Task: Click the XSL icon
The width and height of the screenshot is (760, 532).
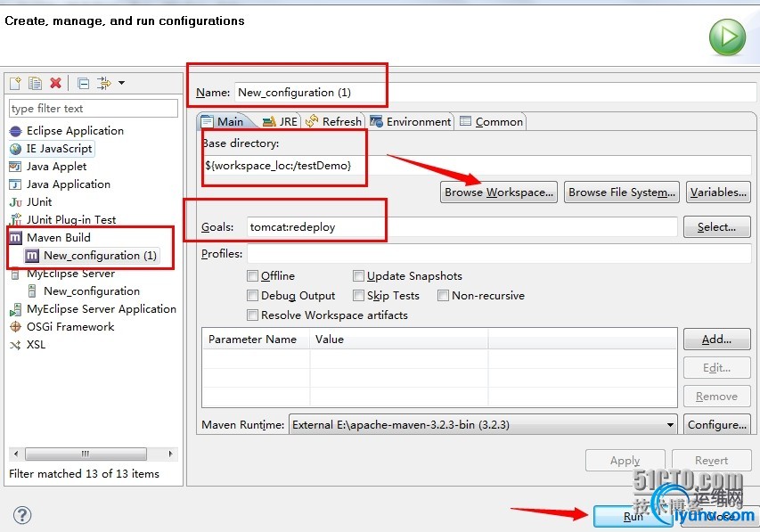Action: coord(15,345)
